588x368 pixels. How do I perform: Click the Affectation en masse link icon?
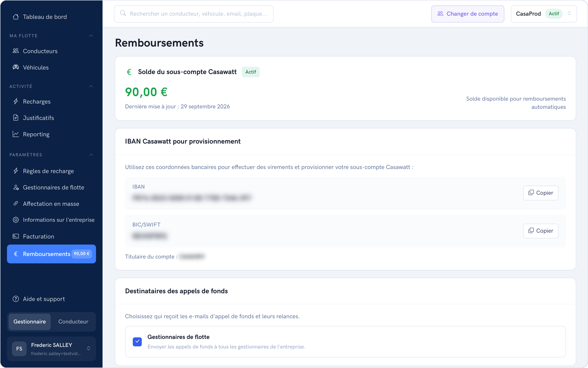click(x=16, y=204)
